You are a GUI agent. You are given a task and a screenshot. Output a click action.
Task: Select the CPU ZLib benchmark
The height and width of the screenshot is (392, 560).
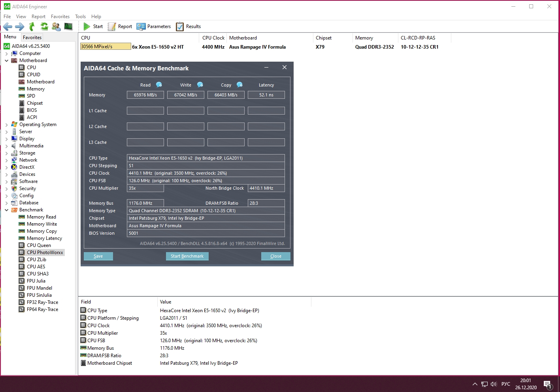point(36,260)
